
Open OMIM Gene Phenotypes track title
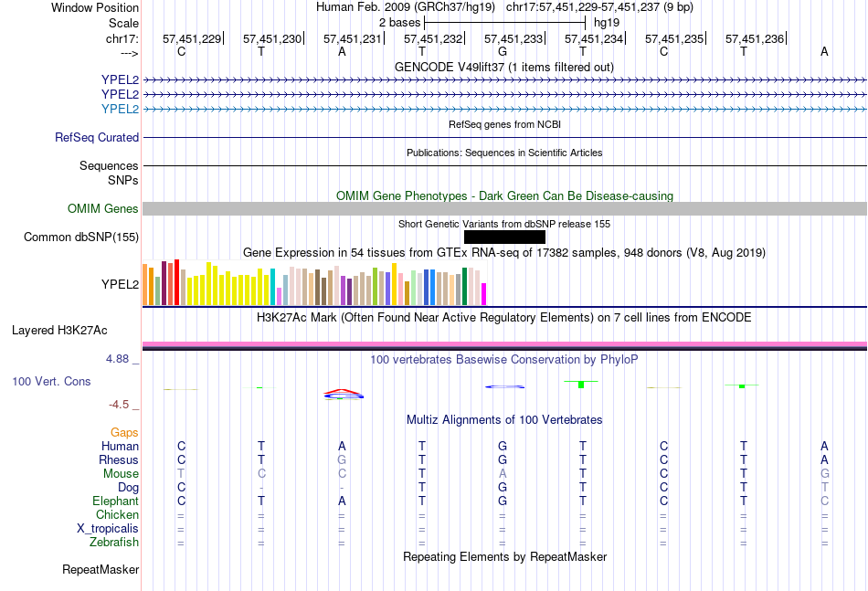tap(504, 195)
